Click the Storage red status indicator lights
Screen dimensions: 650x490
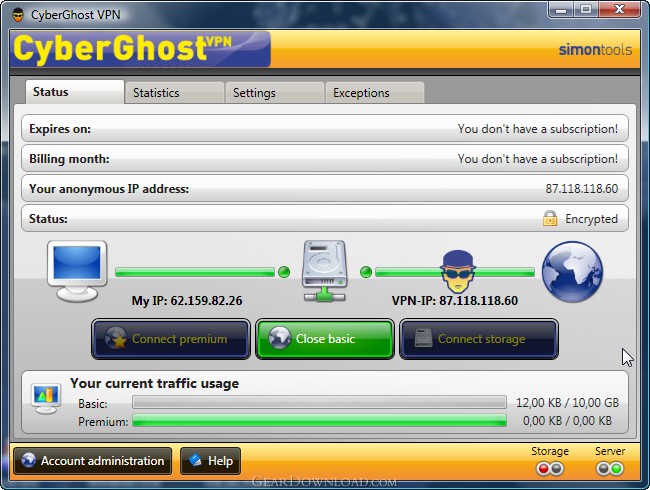pyautogui.click(x=550, y=469)
